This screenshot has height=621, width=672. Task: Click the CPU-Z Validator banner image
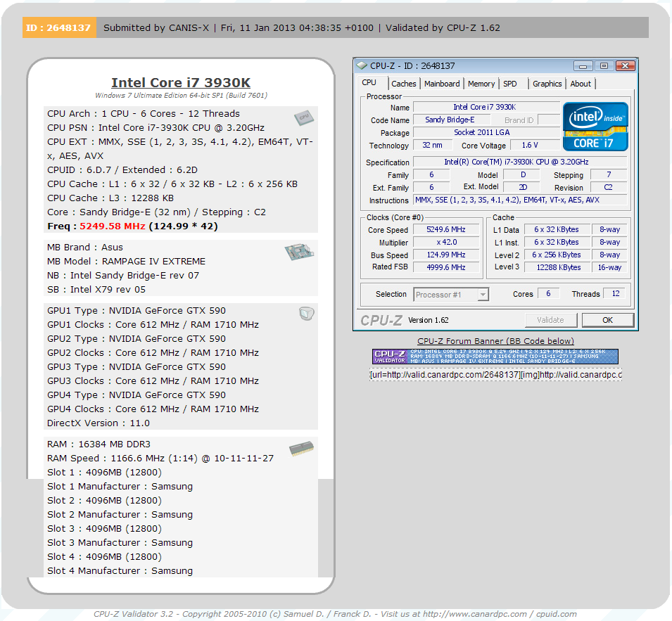tap(495, 357)
